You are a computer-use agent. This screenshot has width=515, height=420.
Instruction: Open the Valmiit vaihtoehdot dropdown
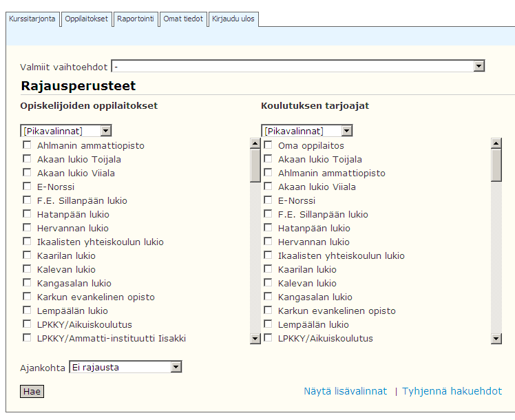[x=298, y=66]
